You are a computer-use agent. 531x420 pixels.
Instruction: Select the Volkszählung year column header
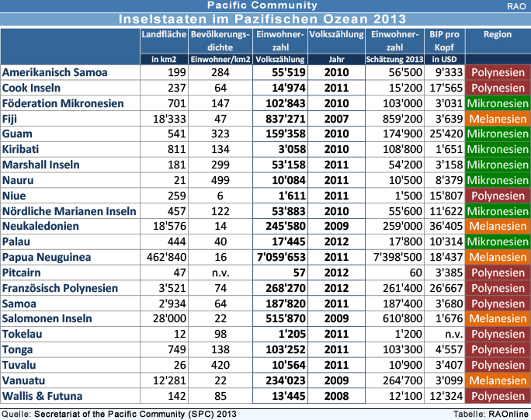pos(337,35)
